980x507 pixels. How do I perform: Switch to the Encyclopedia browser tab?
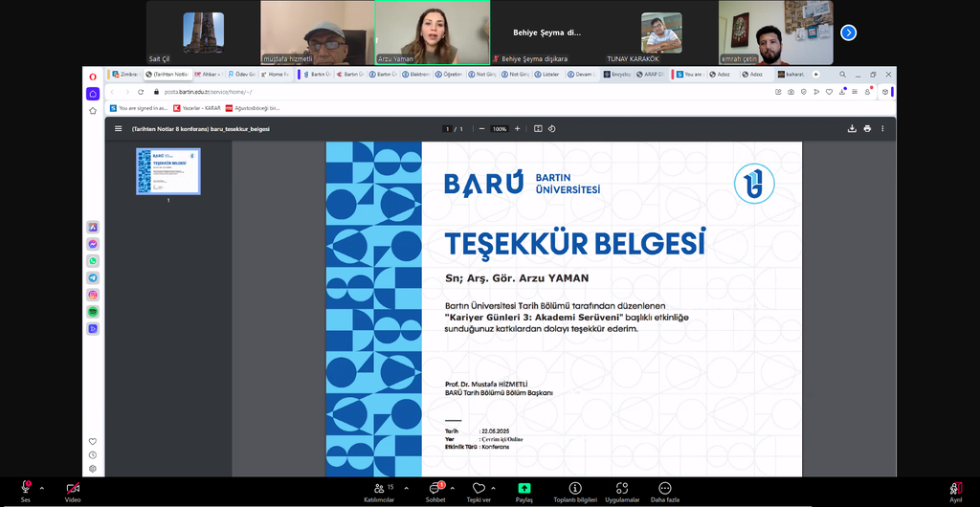[x=617, y=75]
